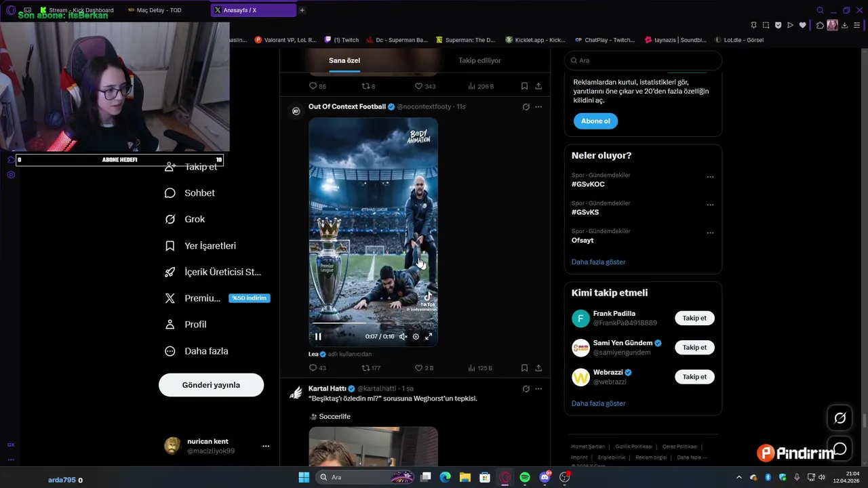Click the Gönderi yayınla button
The image size is (868, 488).
click(x=211, y=385)
